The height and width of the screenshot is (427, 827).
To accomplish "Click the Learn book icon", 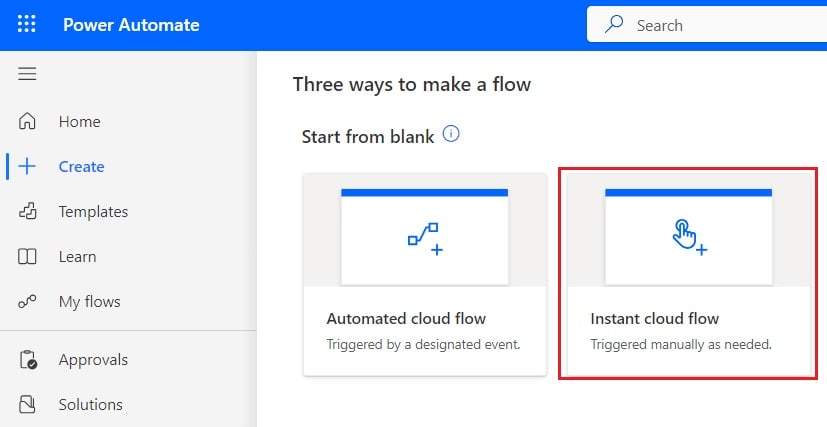I will pos(27,257).
